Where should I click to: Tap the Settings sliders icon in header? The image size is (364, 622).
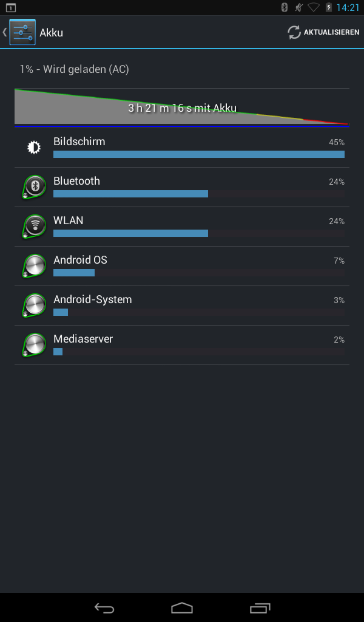pos(22,32)
